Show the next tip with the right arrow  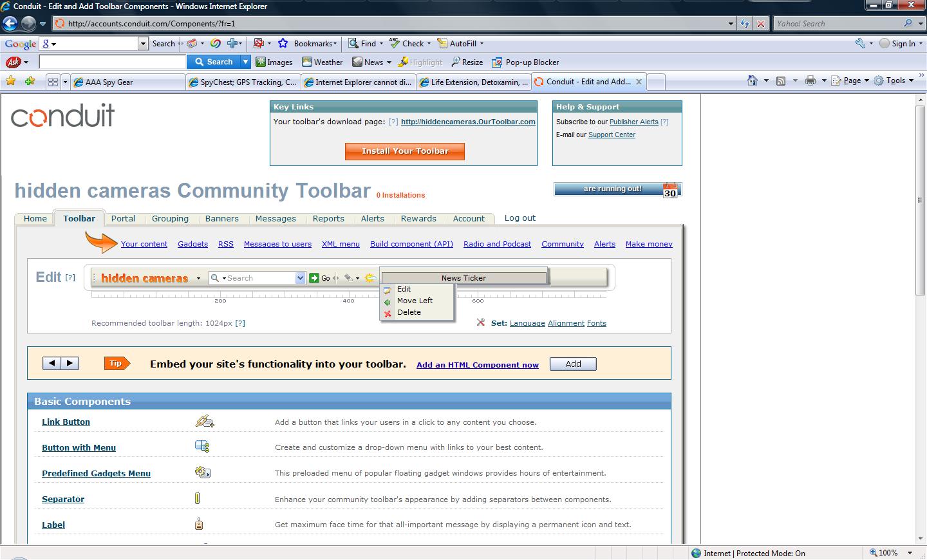(x=70, y=363)
